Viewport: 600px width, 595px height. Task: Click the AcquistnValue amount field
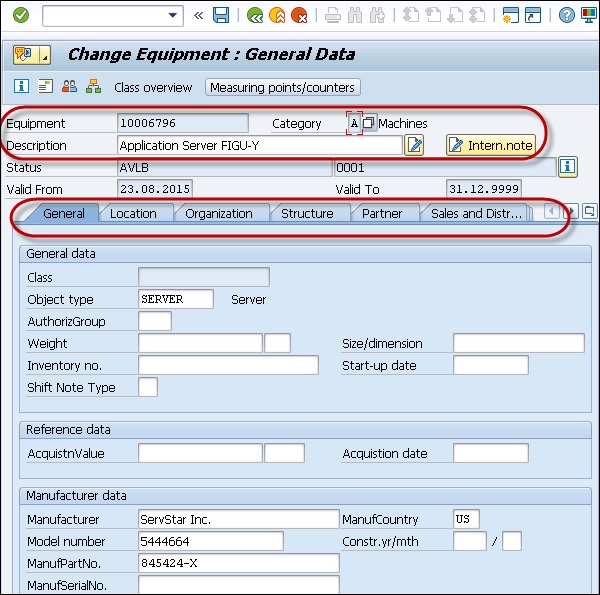[x=200, y=453]
